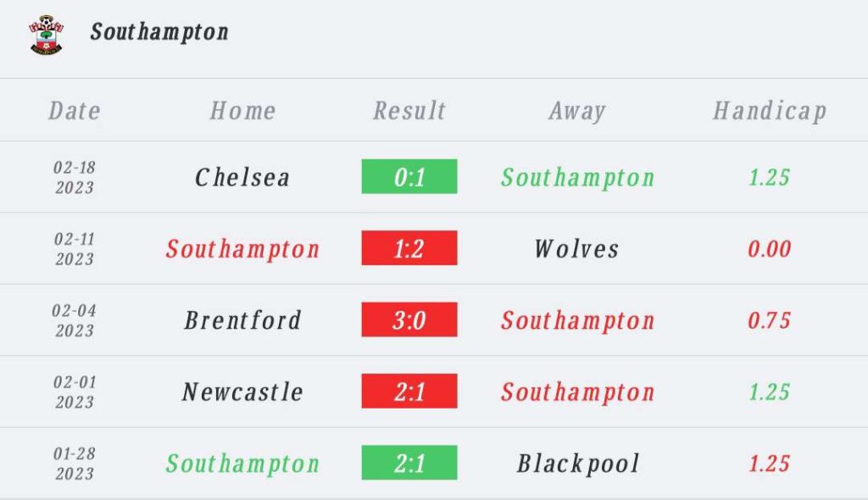Image resolution: width=868 pixels, height=500 pixels.
Task: Select Brentford home team
Action: point(243,320)
